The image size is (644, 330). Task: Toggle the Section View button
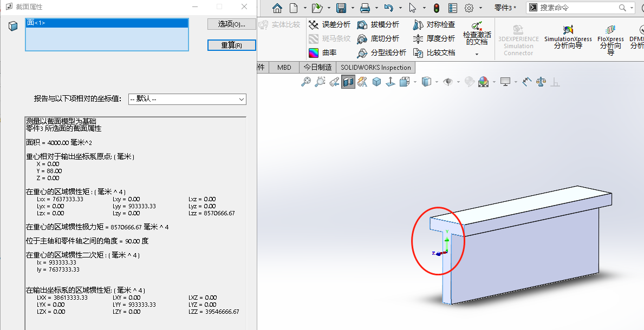point(348,82)
